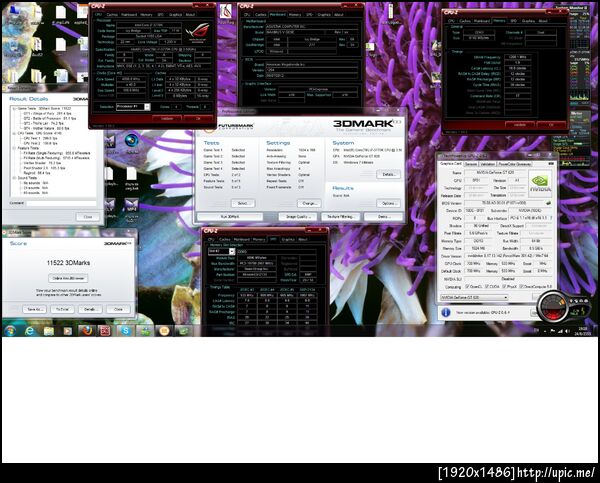Screen dimensions: 600x483
Task: Open the GPU selector dropdown in GPU-Z
Action: 474,297
